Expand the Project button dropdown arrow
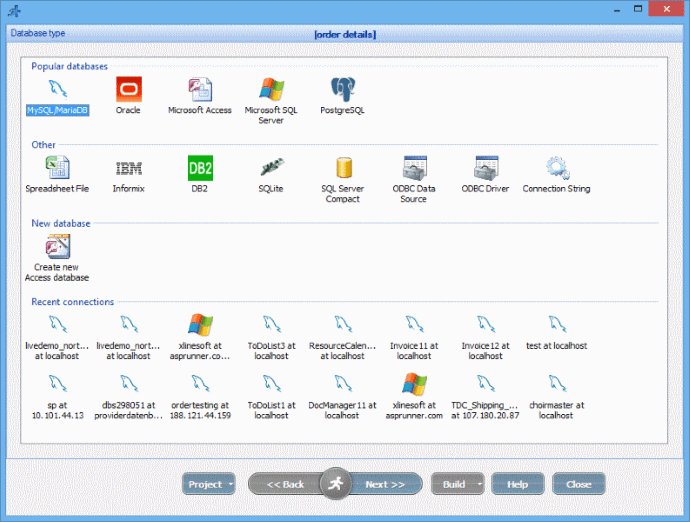690x522 pixels. tap(231, 484)
